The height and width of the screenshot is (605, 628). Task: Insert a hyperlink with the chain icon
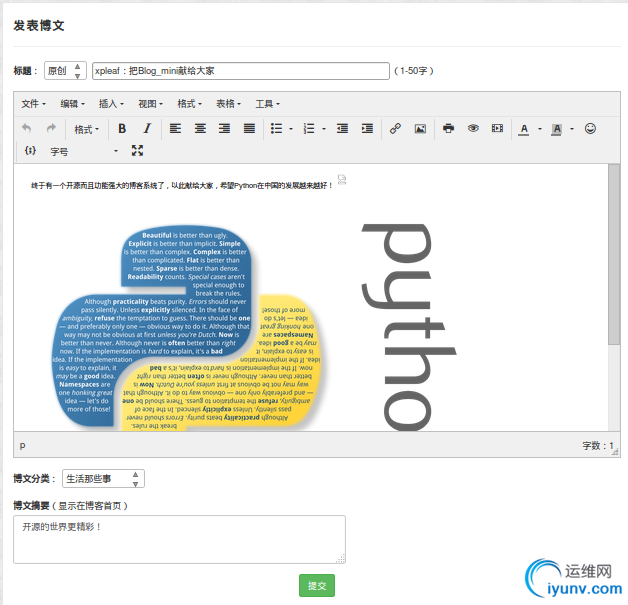(395, 129)
